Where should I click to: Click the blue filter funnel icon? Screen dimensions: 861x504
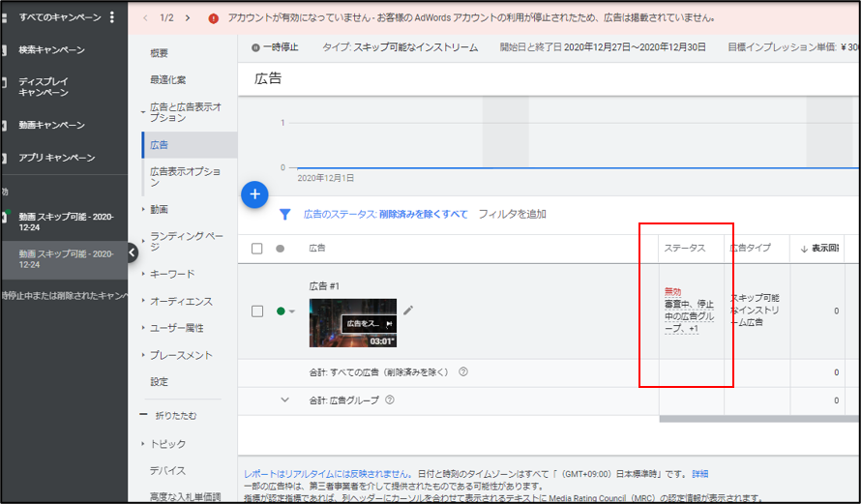pos(285,214)
